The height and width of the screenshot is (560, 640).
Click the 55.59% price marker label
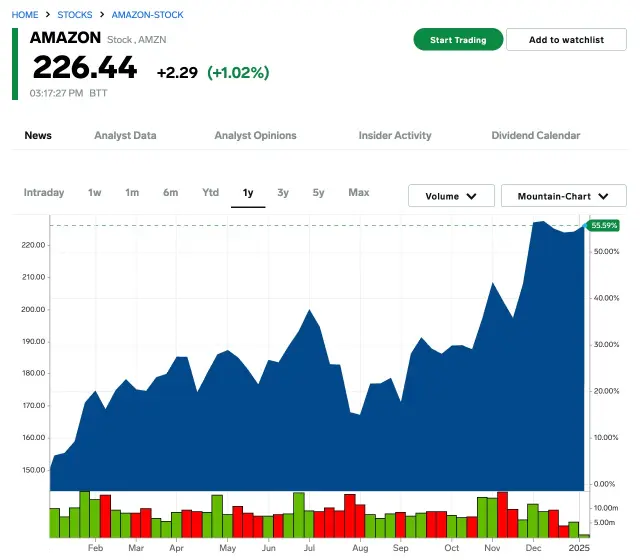(x=603, y=226)
